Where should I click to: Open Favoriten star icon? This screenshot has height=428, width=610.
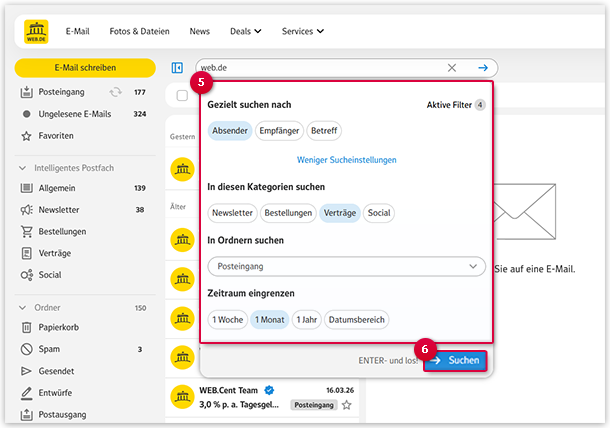click(26, 136)
